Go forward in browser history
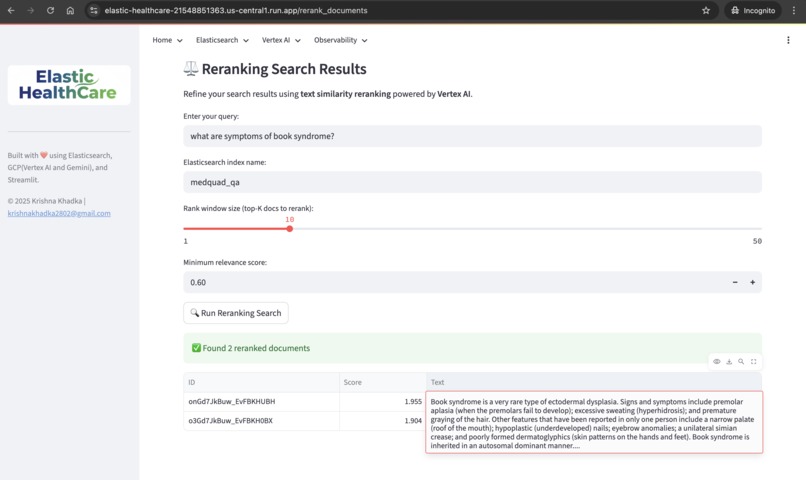This screenshot has height=480, width=806. click(x=30, y=10)
